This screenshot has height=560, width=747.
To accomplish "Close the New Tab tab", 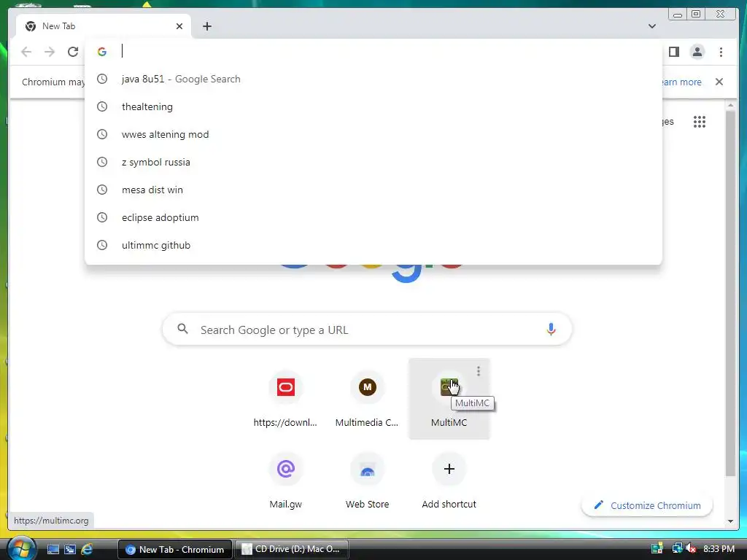I will [x=179, y=26].
